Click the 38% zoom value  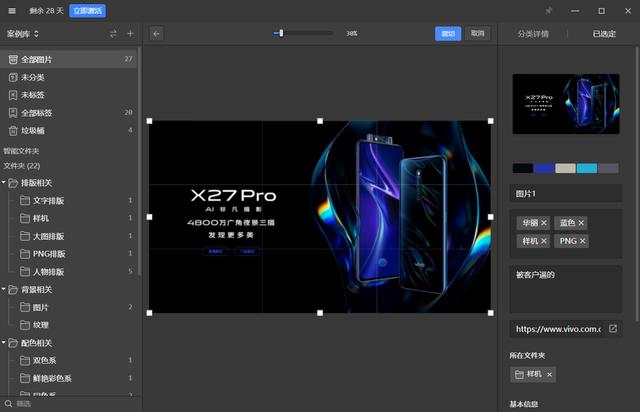[351, 33]
